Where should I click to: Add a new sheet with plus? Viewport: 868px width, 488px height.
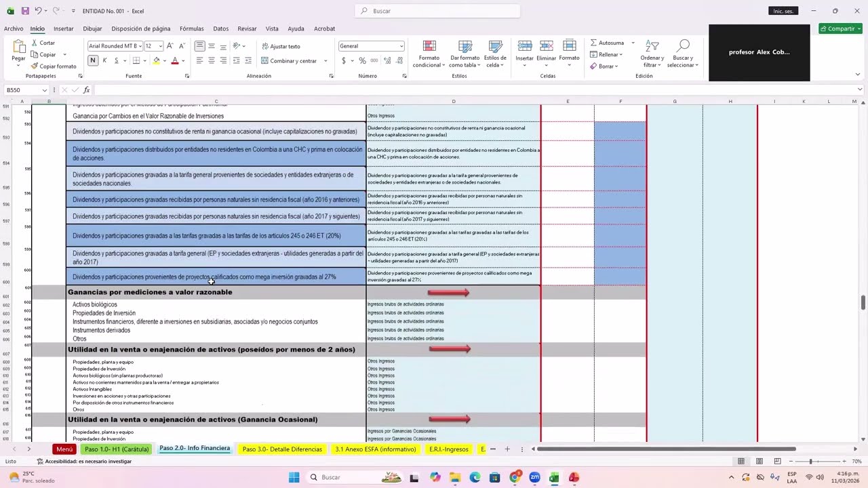click(507, 449)
